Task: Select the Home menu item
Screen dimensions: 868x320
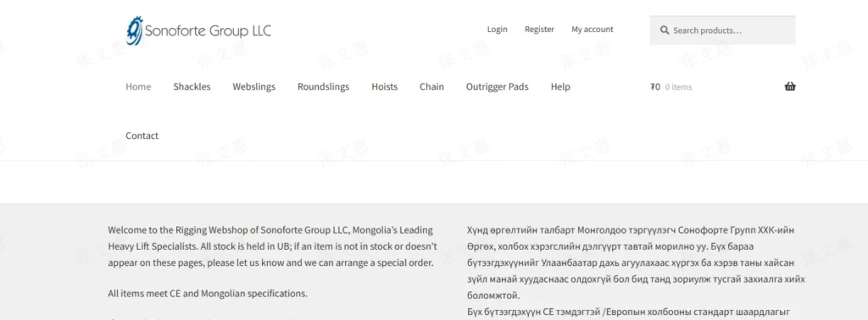Action: [138, 86]
